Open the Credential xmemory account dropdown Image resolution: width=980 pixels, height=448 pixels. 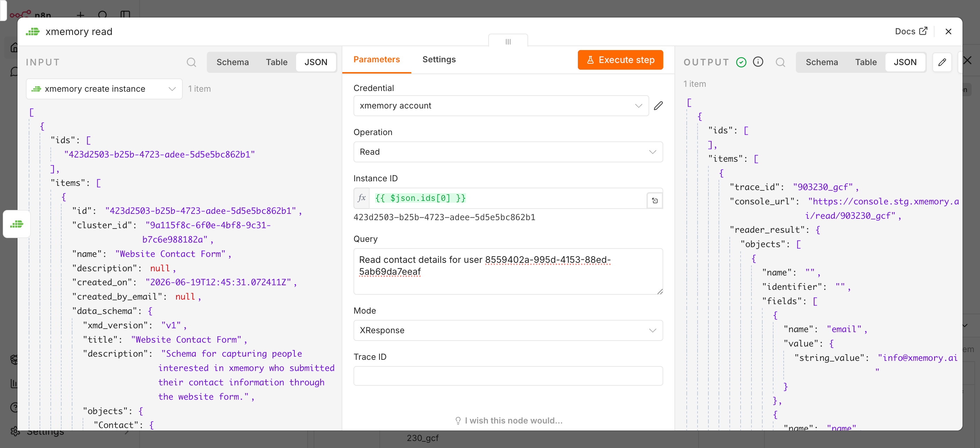(x=500, y=106)
